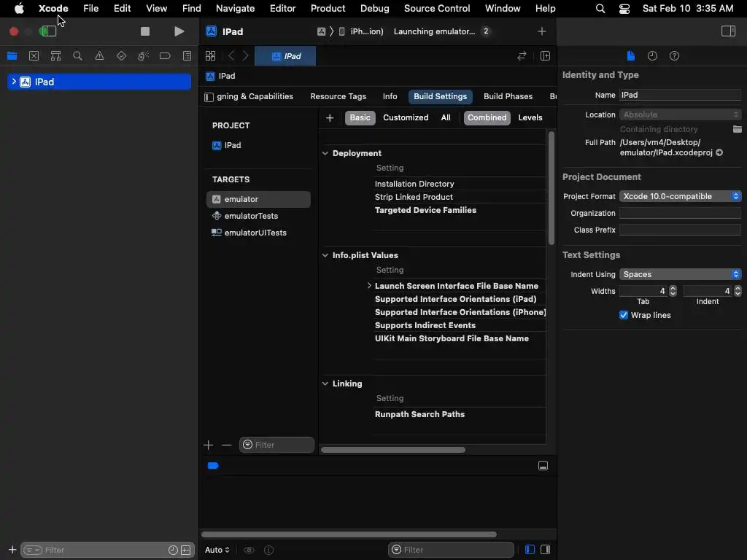
Task: Open the Editor menu
Action: tap(282, 9)
